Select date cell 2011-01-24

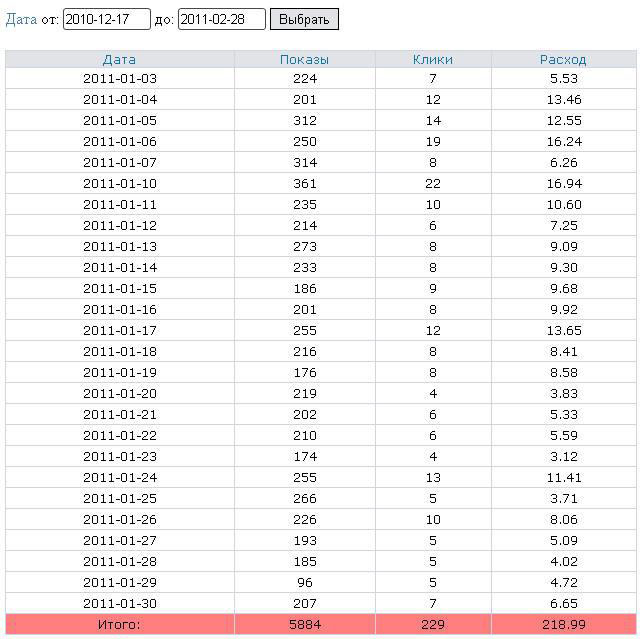pyautogui.click(x=120, y=478)
